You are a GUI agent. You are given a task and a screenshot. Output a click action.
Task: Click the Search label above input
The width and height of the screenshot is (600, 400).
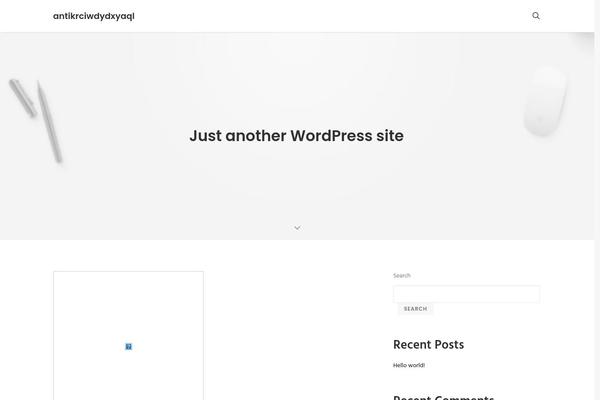[x=401, y=276]
